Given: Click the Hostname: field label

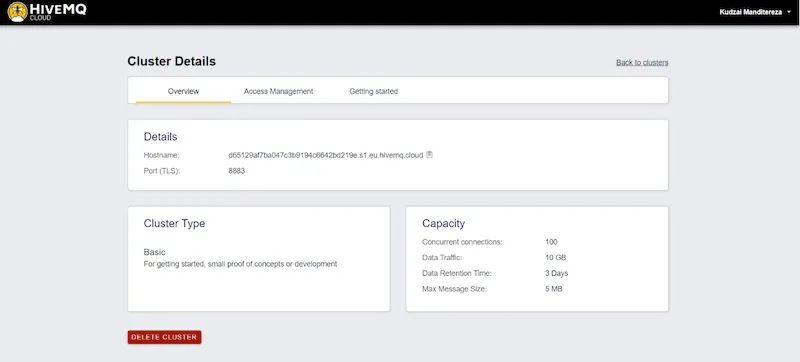Looking at the screenshot, I should 161,156.
